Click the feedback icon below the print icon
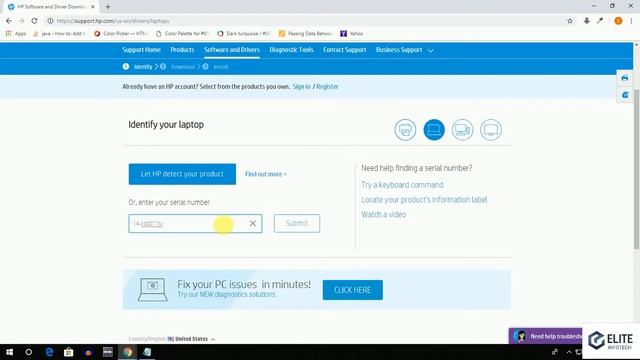This screenshot has width=640, height=360. click(x=625, y=95)
